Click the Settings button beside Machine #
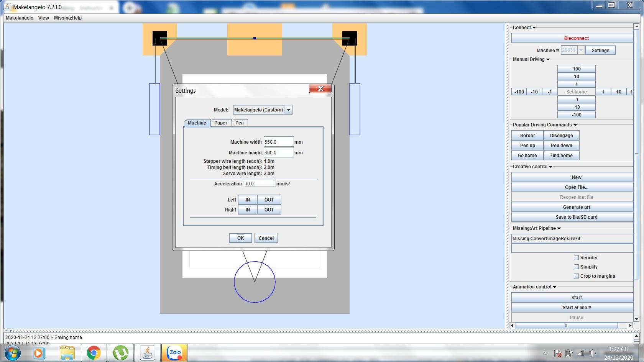Screen dimensions: 644x362 [x=600, y=50]
